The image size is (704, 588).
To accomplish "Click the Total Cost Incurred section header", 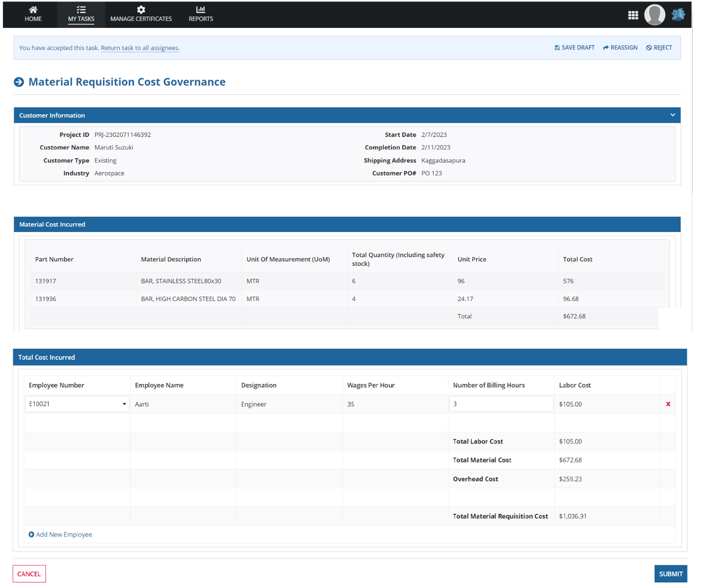I will 350,357.
